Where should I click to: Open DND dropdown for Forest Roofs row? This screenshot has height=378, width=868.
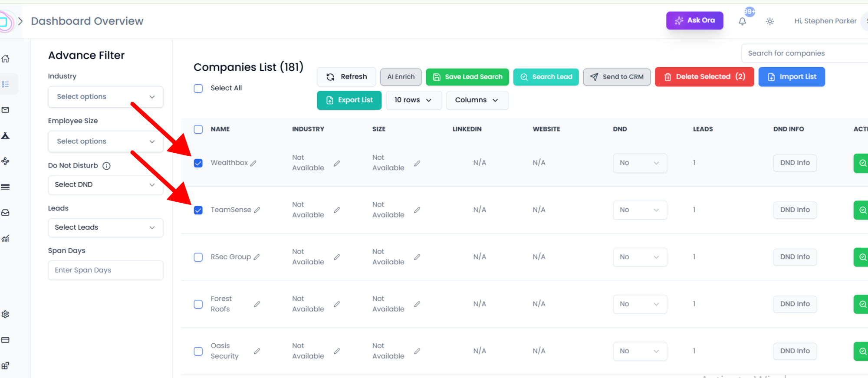click(x=639, y=304)
